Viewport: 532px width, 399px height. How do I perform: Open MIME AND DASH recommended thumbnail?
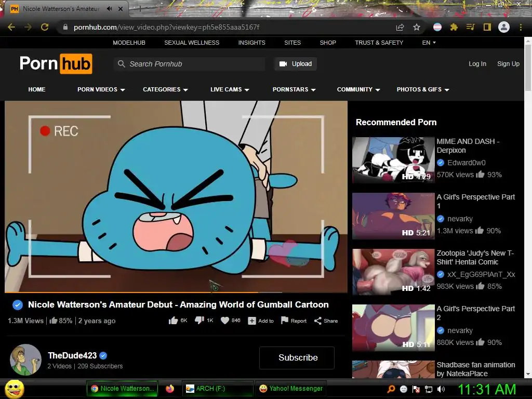tap(393, 160)
